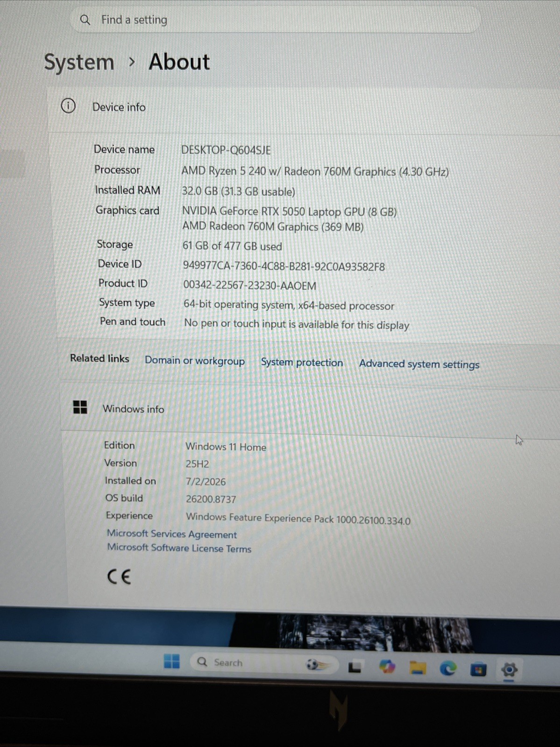Click the 64-bit operating system text
Viewport: 560px width, 747px height.
tap(289, 305)
